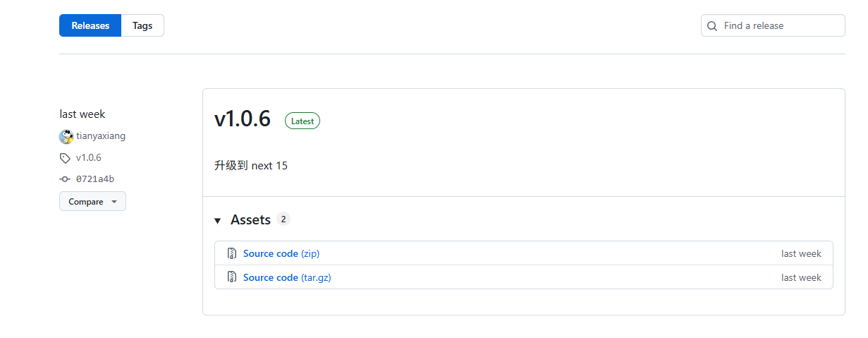This screenshot has width=868, height=338.
Task: Click the file icon for the tar.gz archive
Action: 232,277
